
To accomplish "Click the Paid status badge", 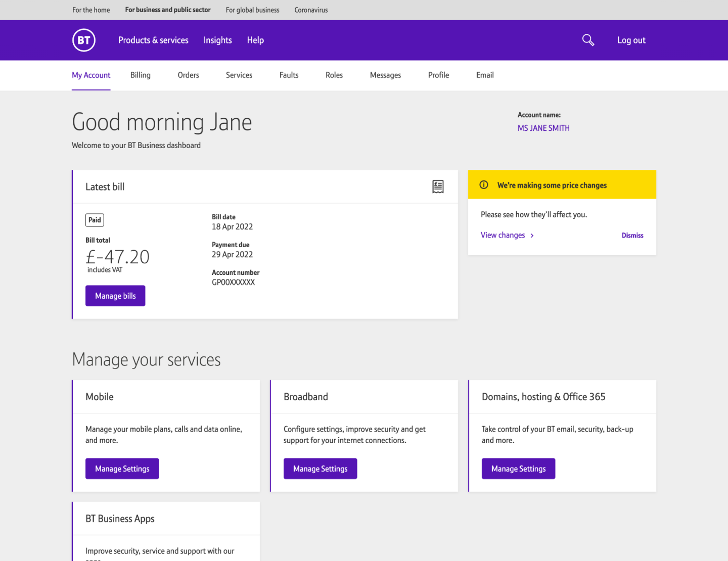I will pos(95,220).
